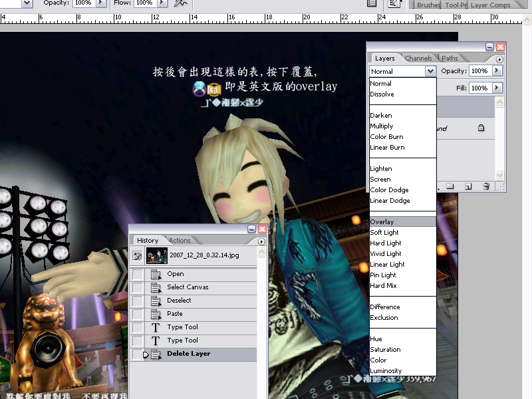Image resolution: width=532 pixels, height=399 pixels.
Task: Click the second Type Tool state icon
Action: (x=156, y=340)
